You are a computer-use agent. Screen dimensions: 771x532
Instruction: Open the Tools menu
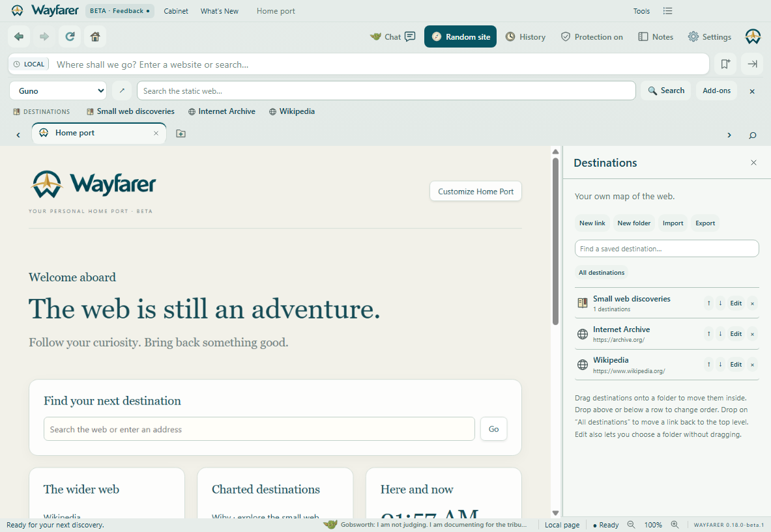click(641, 11)
